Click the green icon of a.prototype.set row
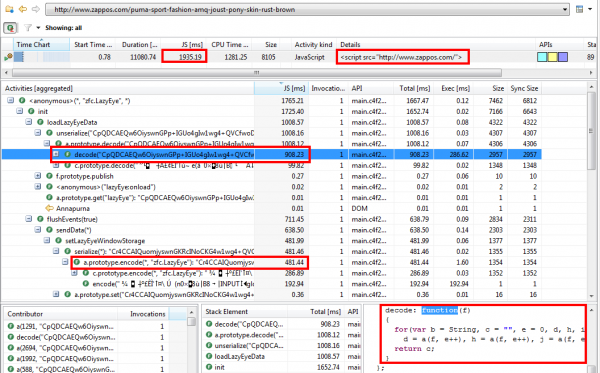Screen dimensions: 600x373 68,294
